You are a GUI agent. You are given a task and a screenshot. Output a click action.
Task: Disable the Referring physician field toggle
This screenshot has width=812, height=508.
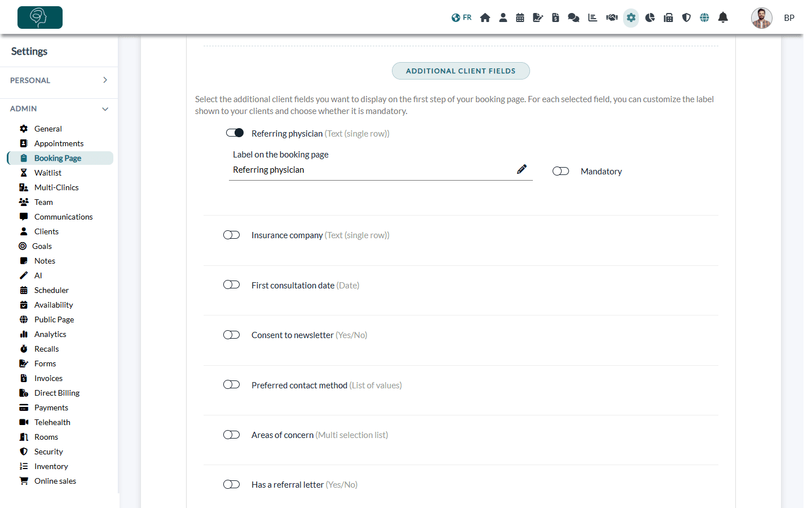point(235,133)
